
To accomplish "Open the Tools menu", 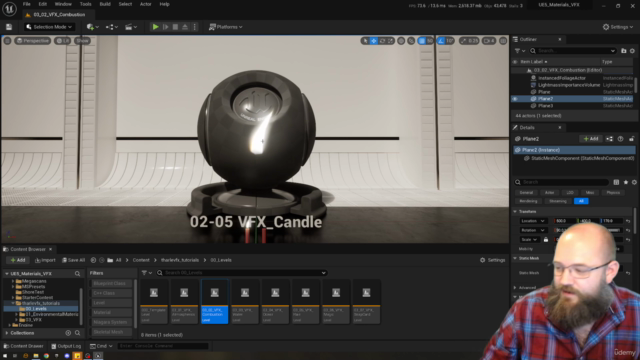I will [85, 4].
